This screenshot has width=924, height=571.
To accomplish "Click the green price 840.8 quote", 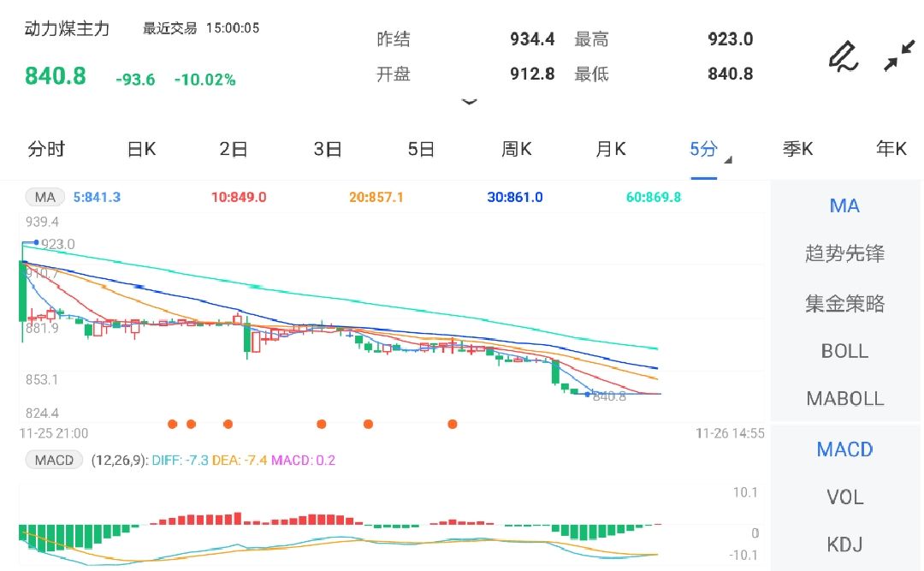I will pyautogui.click(x=55, y=76).
